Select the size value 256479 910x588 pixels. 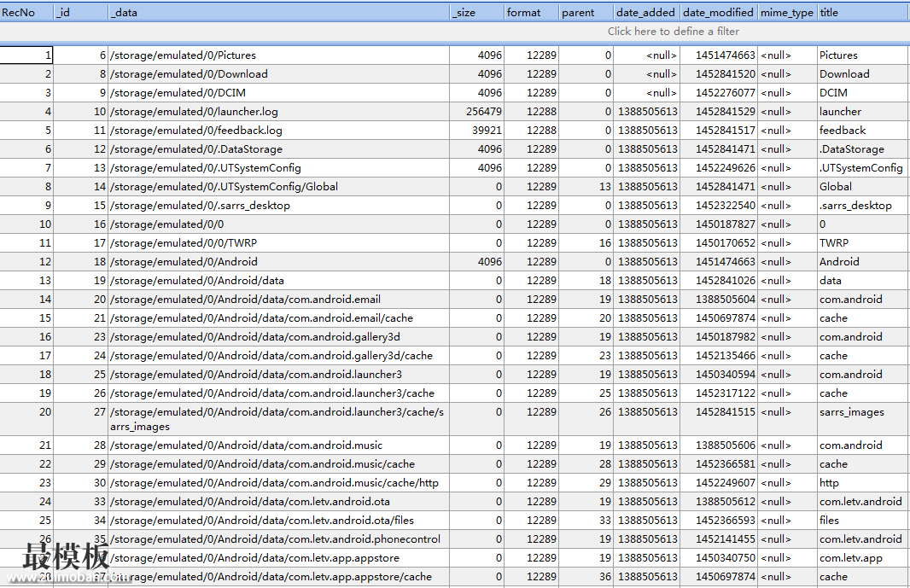click(x=477, y=112)
